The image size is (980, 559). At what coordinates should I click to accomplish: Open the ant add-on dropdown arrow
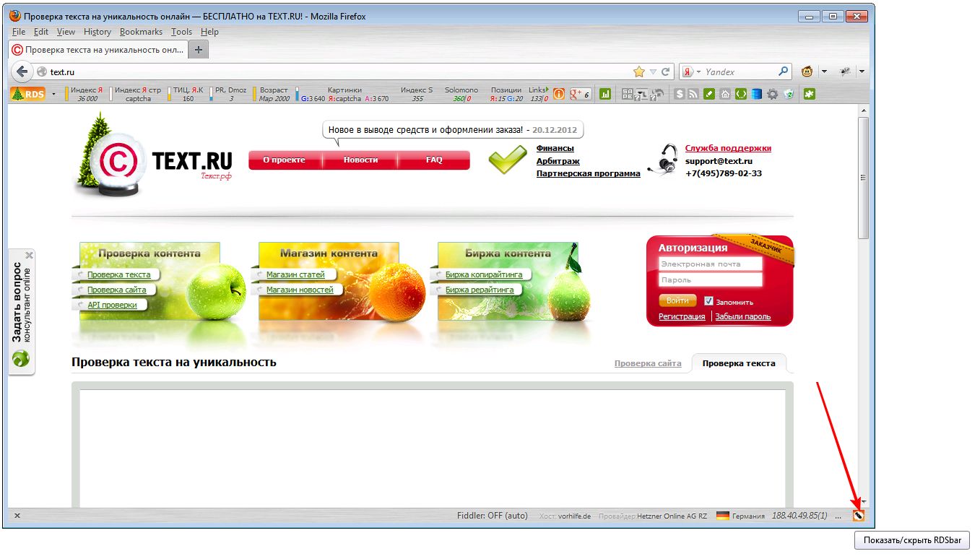point(862,72)
